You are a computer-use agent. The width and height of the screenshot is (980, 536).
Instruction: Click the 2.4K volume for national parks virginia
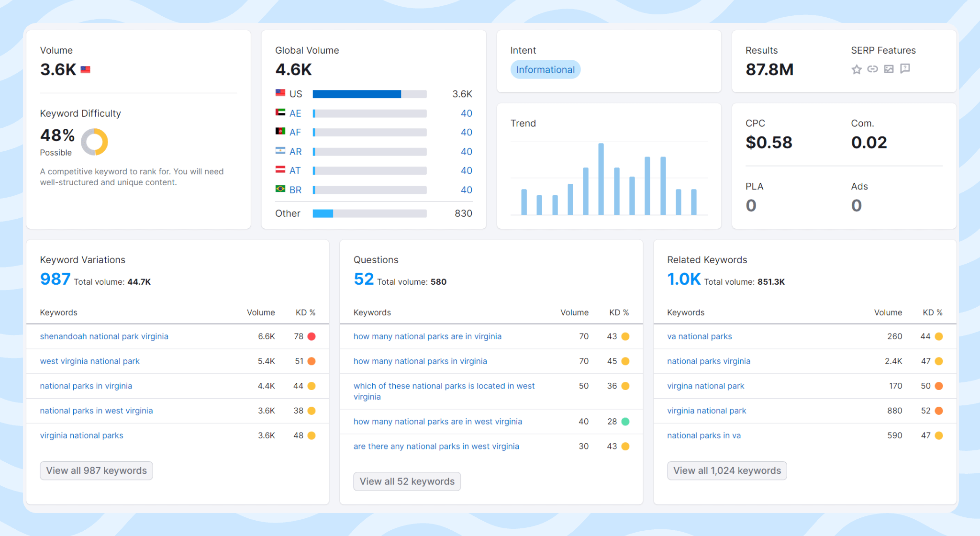click(893, 361)
